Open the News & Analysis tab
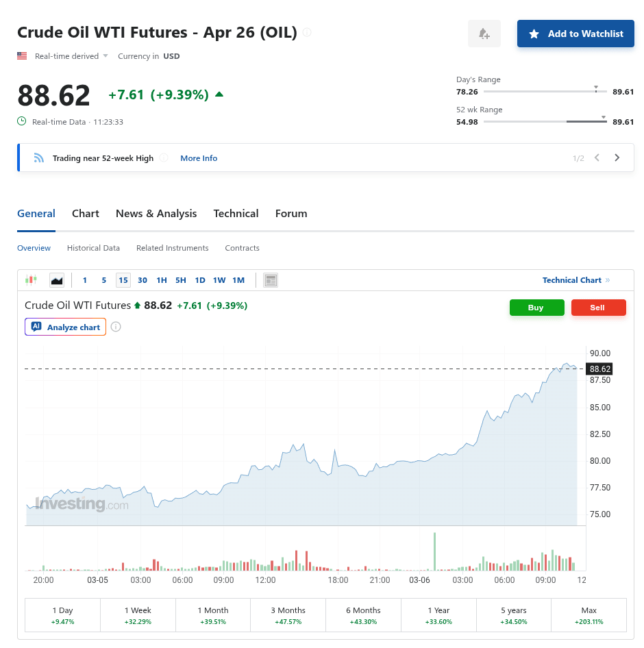 click(156, 214)
